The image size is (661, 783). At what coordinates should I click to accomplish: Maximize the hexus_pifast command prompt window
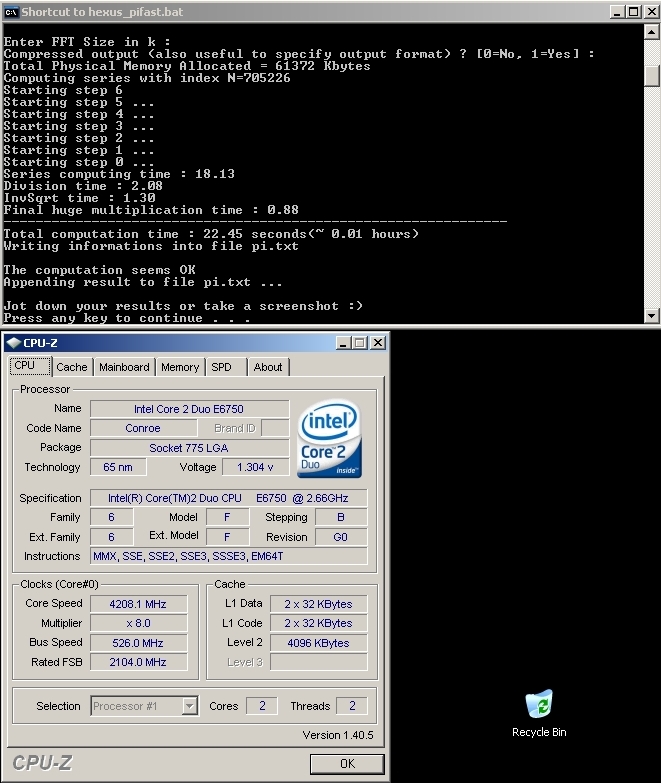[x=634, y=11]
